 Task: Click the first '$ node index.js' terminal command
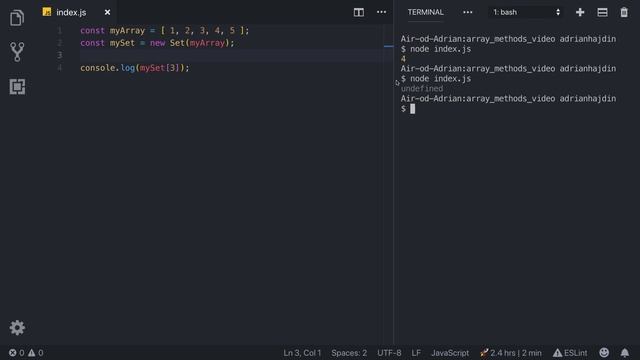[436, 49]
